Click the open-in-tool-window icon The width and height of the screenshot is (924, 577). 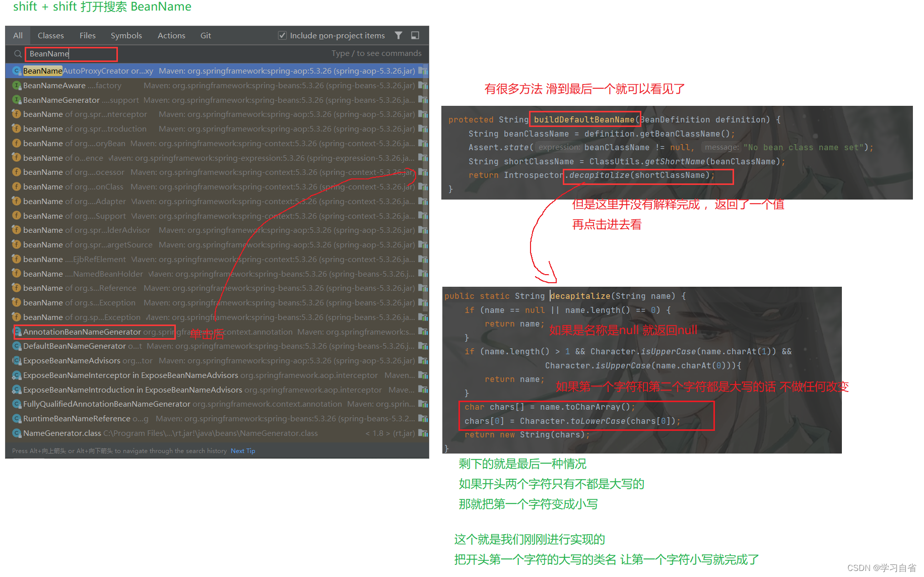point(415,35)
